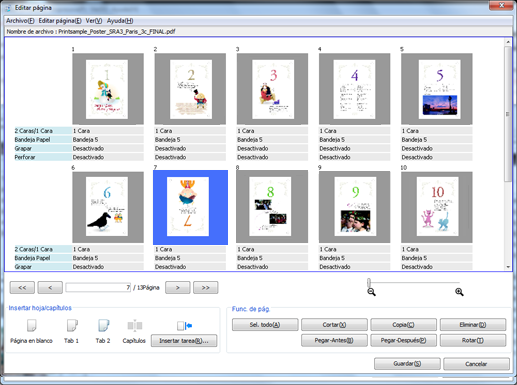This screenshot has width=517, height=385.
Task: Click the Guardar button
Action: [x=407, y=364]
